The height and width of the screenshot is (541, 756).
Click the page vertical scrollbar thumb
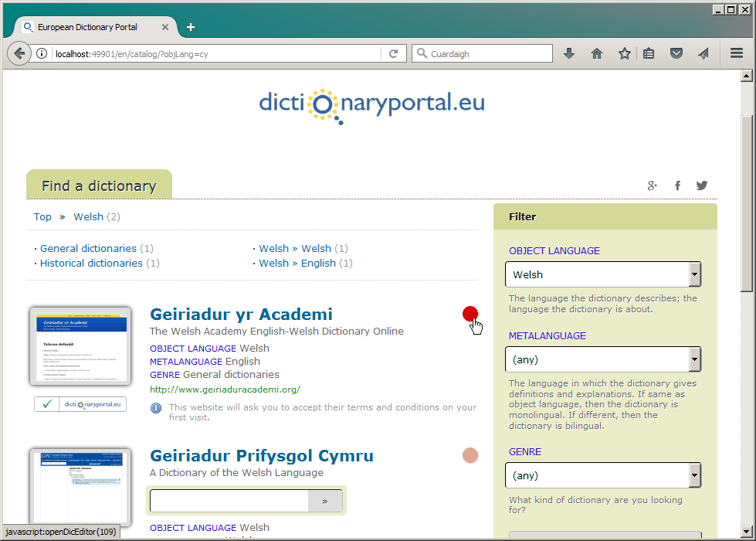point(747,203)
